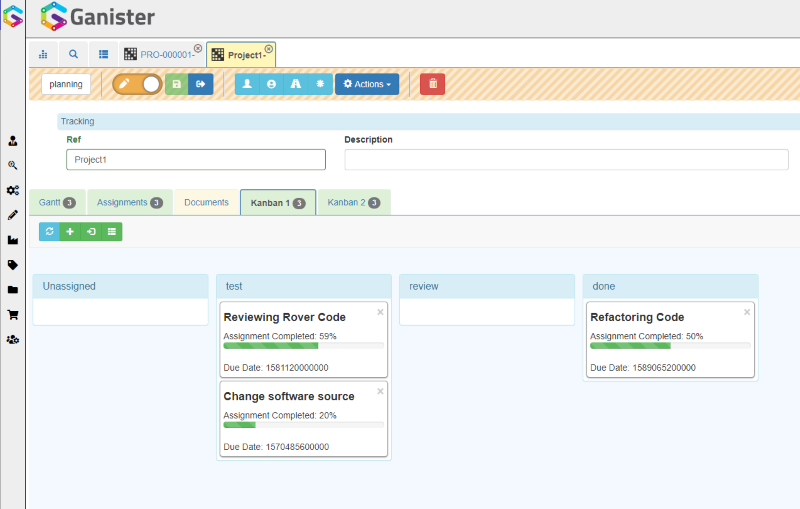Click into the Ref input field
Image resolution: width=800 pixels, height=509 pixels.
tap(196, 160)
